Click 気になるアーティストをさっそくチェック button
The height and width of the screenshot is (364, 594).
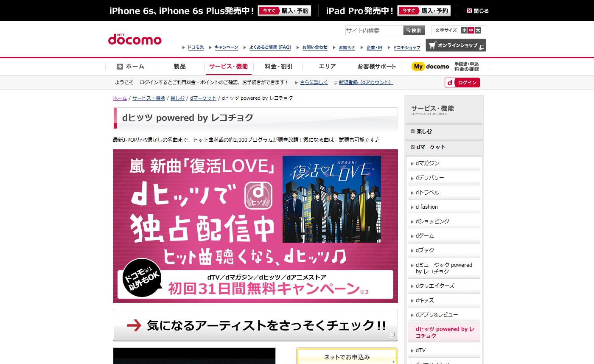255,325
